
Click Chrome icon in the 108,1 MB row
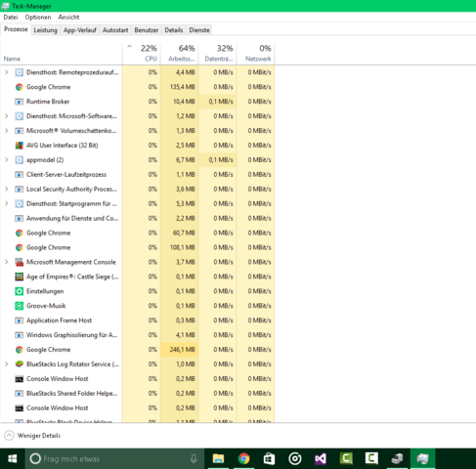[20, 247]
